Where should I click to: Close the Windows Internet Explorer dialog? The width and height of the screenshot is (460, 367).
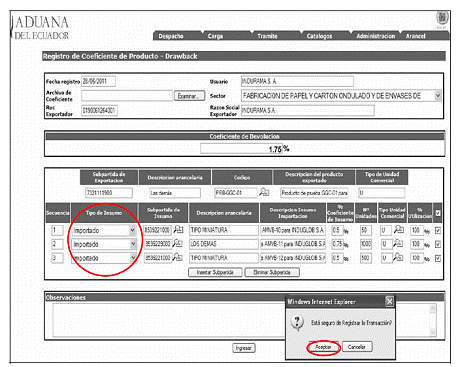(389, 302)
